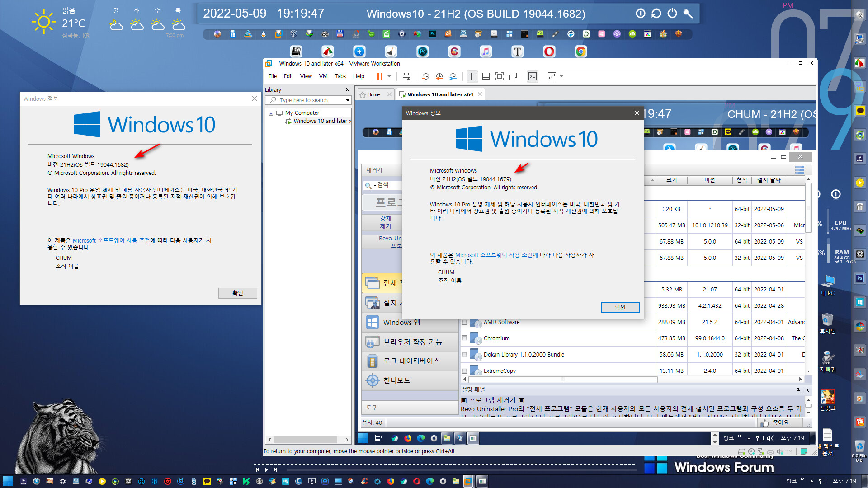The image size is (868, 488).
Task: Toggle the library sidebar view icon
Action: point(472,76)
